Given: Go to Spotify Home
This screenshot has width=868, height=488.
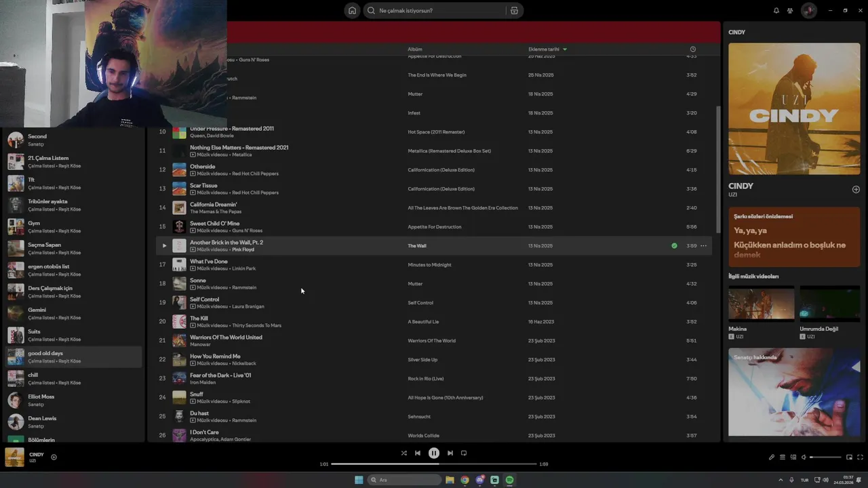Looking at the screenshot, I should pyautogui.click(x=352, y=11).
